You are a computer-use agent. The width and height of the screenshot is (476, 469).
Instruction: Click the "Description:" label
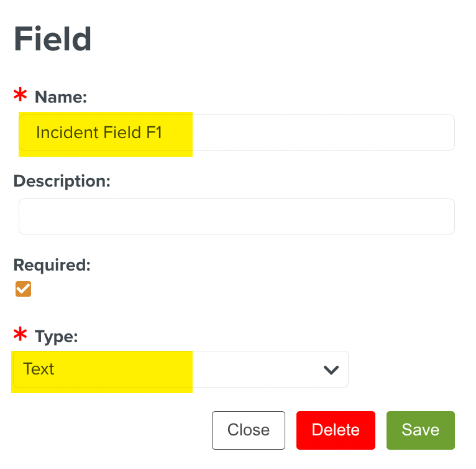click(62, 181)
